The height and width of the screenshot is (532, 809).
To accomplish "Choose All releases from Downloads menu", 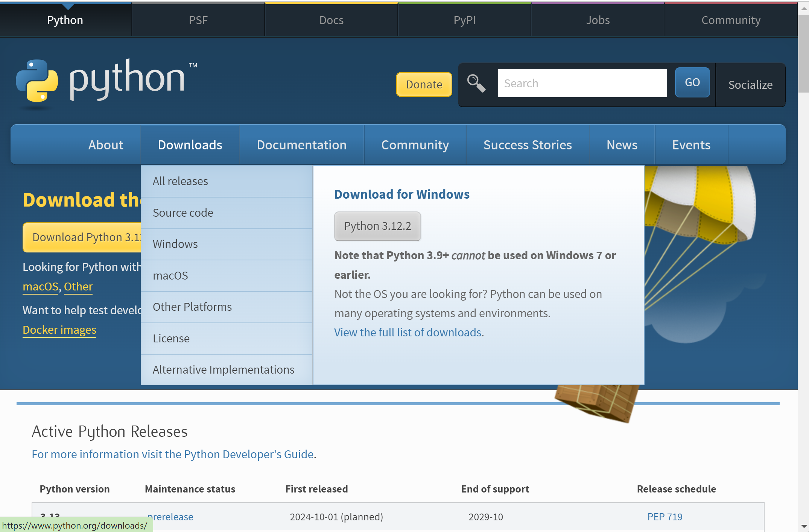I will click(180, 181).
